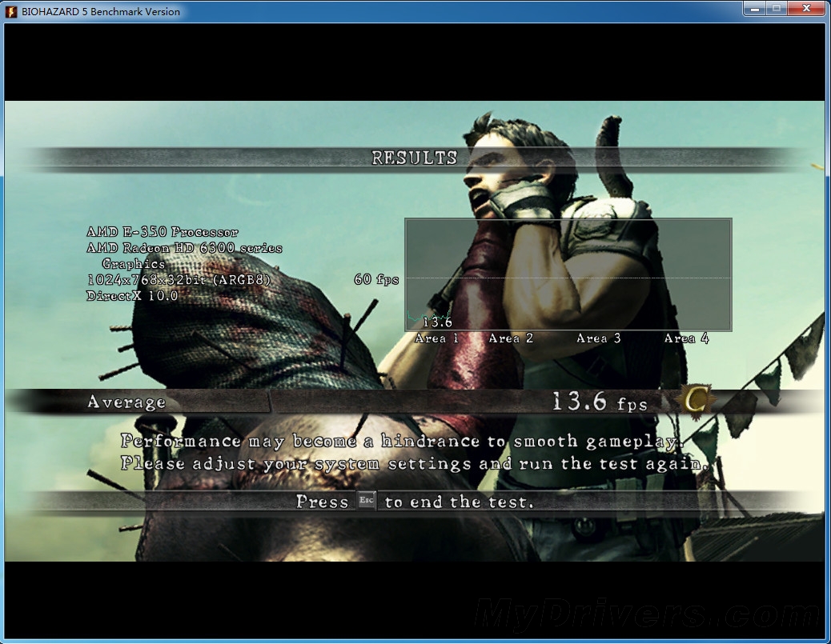Click the 'AMD Radeon HD 6300 series' line

pos(184,248)
